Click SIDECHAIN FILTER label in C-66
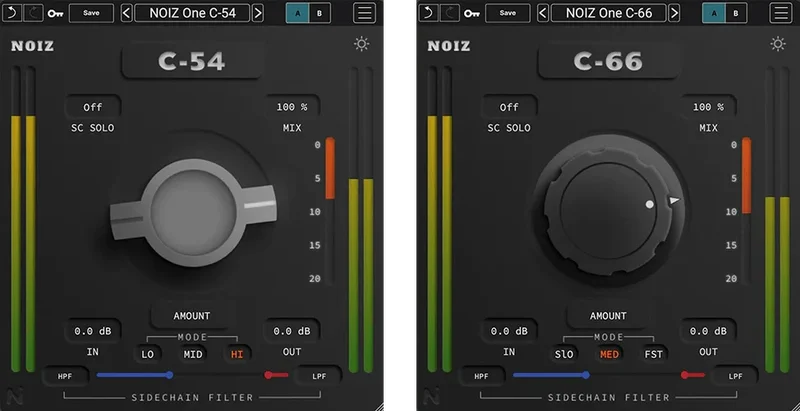Image resolution: width=800 pixels, height=411 pixels. tap(609, 397)
